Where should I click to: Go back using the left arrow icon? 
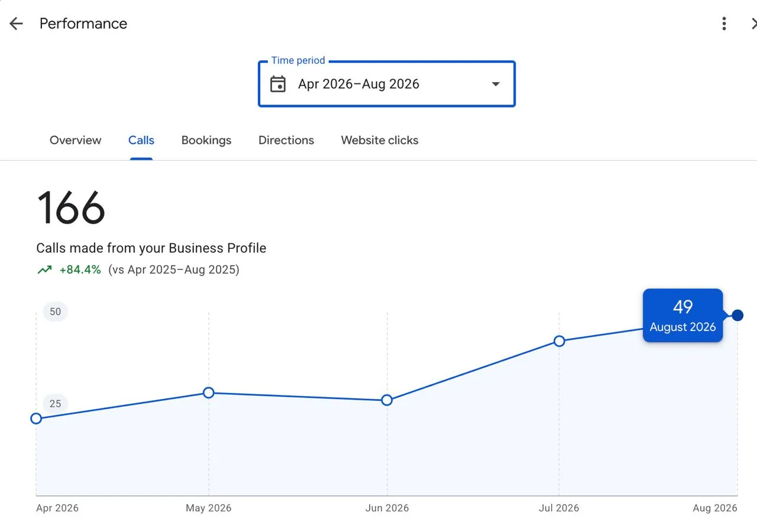click(x=16, y=24)
